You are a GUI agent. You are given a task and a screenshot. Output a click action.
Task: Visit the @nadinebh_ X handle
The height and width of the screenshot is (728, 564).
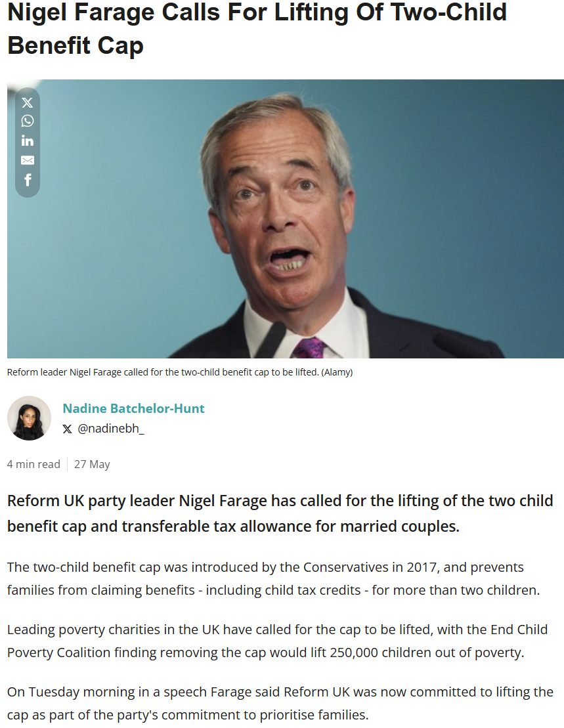pos(111,429)
